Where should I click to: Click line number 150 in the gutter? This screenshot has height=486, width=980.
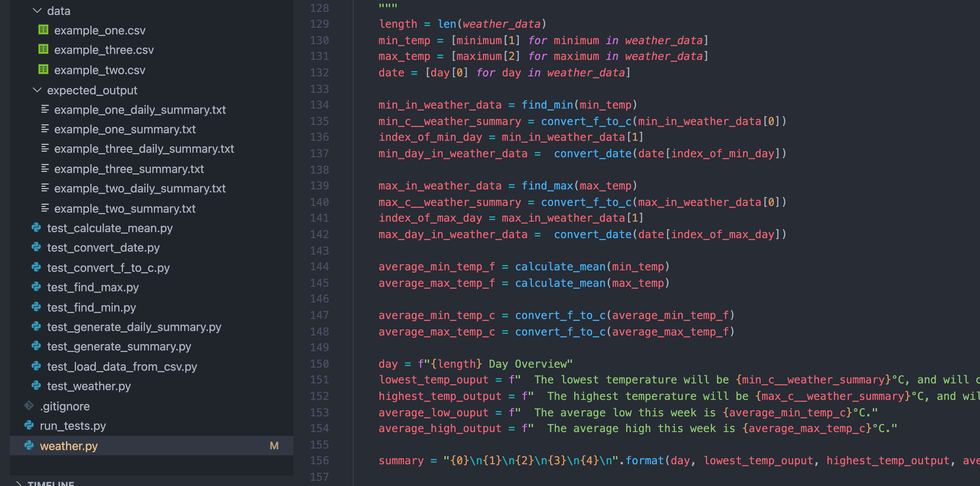[x=319, y=364]
